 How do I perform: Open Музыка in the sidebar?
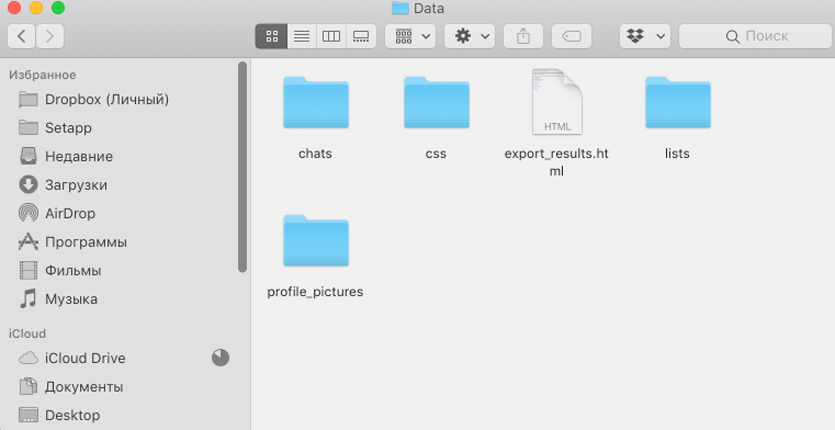coord(124,299)
